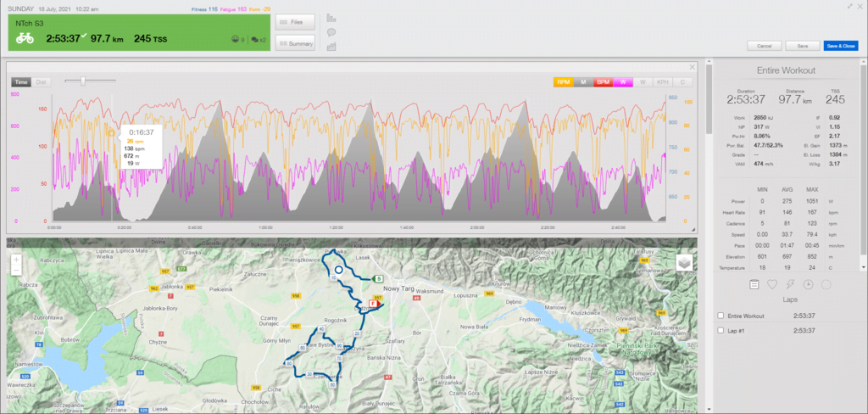868x414 pixels.
Task: Click the graph smoothing slider handle
Action: pos(81,81)
